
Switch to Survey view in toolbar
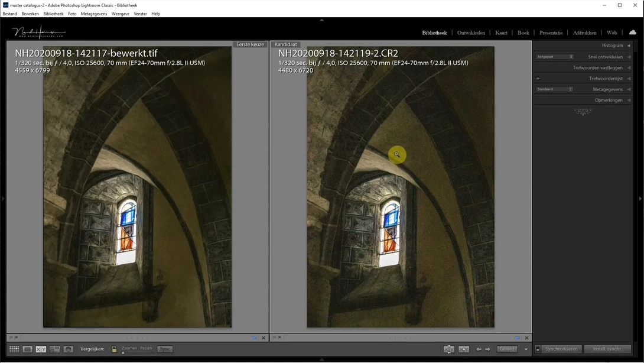54,349
